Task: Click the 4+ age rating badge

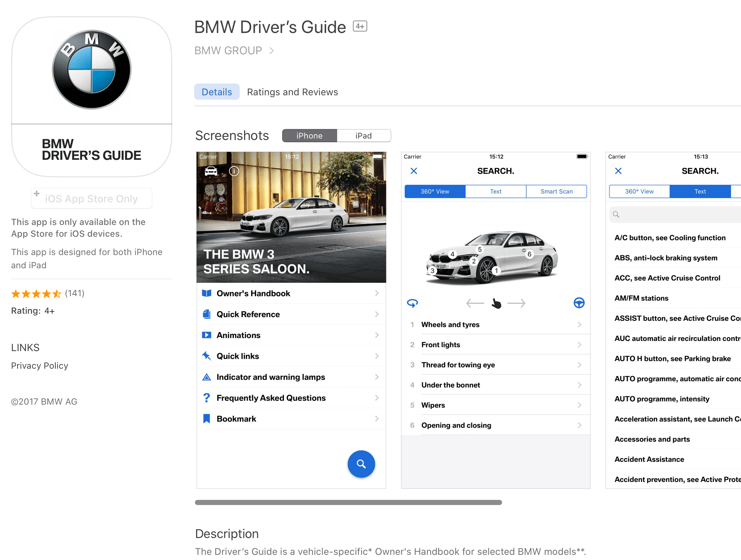Action: tap(360, 26)
